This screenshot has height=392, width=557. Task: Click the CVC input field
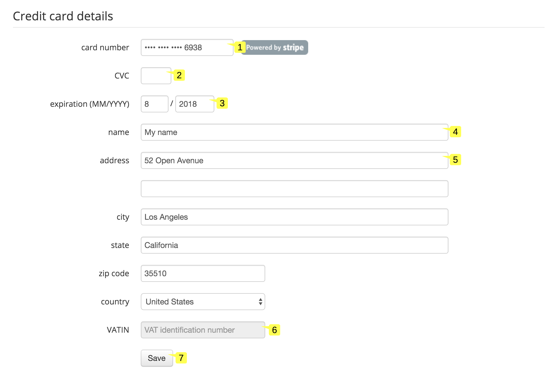[156, 75]
